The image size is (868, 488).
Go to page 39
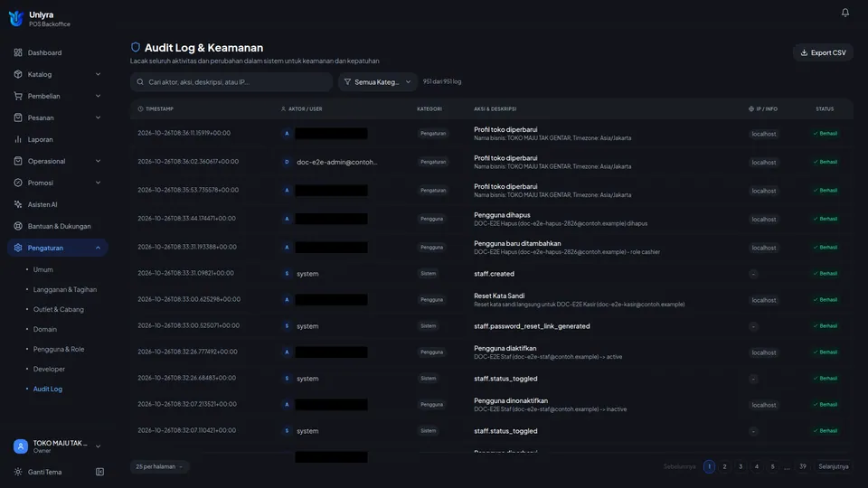(803, 466)
